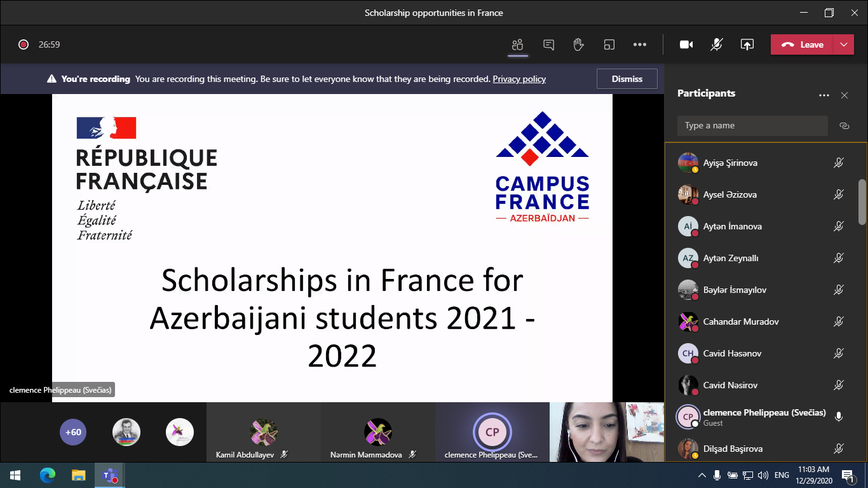Expand the Leave options dropdown arrow
Viewport: 868px width, 488px height.
pos(843,44)
